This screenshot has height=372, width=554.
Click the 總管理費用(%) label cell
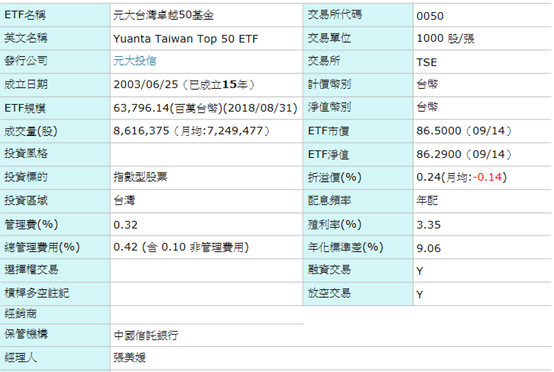tap(55, 247)
